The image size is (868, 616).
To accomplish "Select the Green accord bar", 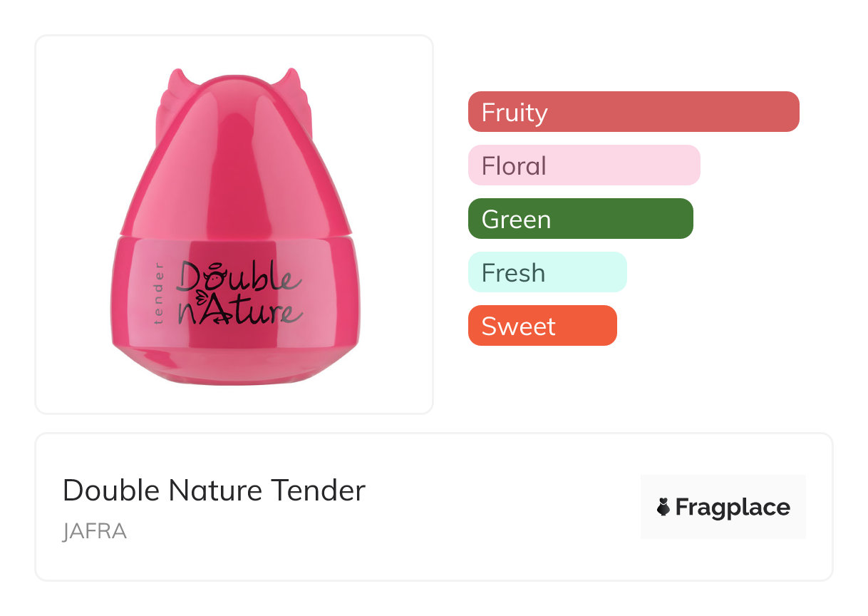I will pyautogui.click(x=580, y=219).
